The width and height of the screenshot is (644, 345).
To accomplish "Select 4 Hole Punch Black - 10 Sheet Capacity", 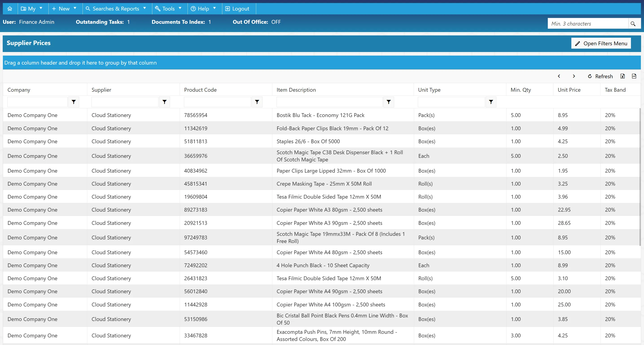I will pyautogui.click(x=323, y=265).
